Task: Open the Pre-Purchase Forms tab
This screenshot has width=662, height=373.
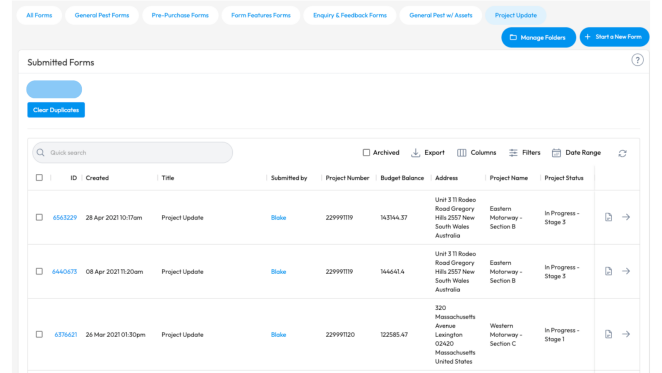Action: [180, 15]
